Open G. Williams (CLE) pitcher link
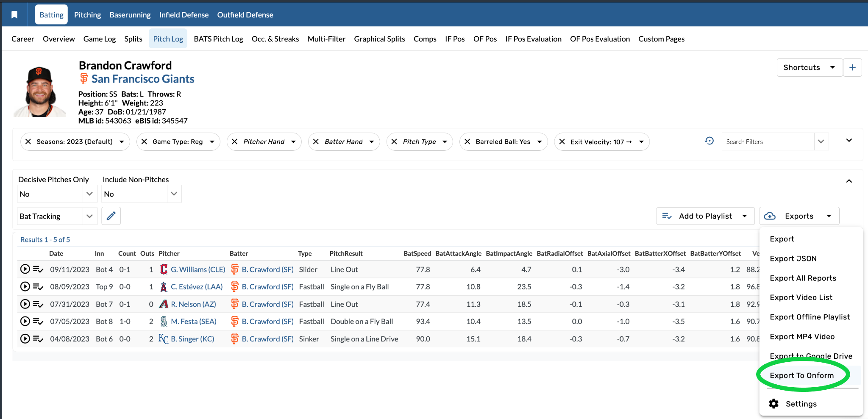The height and width of the screenshot is (419, 868). click(198, 269)
